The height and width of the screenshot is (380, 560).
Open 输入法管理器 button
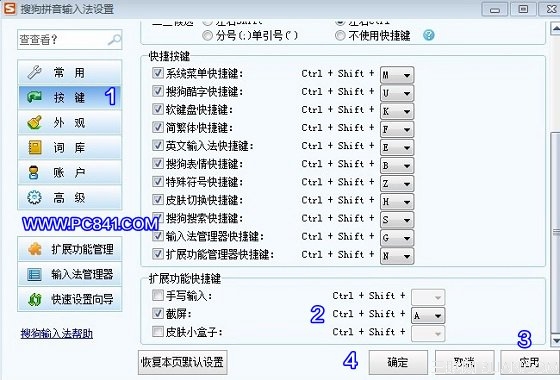tap(70, 274)
